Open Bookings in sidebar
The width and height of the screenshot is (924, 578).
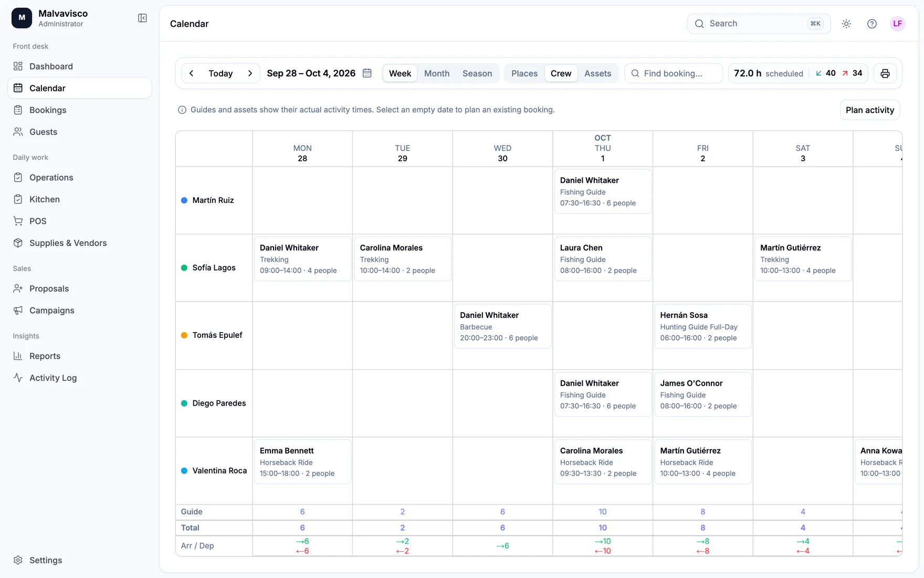point(79,110)
